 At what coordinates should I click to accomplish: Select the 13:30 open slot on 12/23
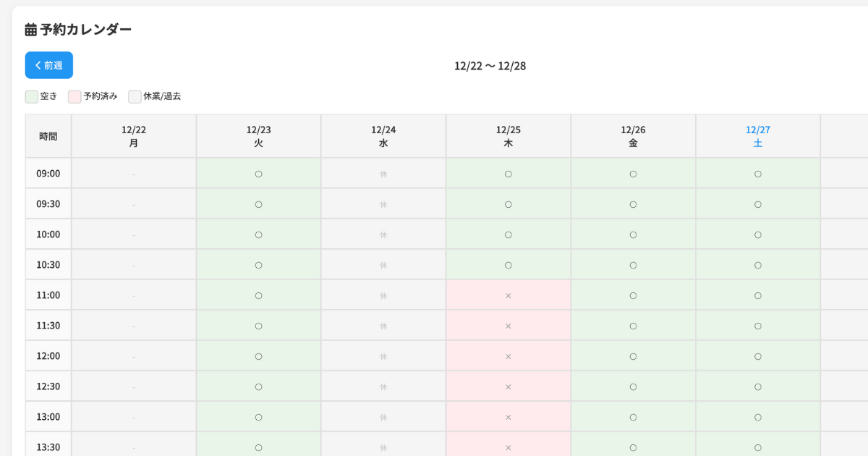coord(258,447)
